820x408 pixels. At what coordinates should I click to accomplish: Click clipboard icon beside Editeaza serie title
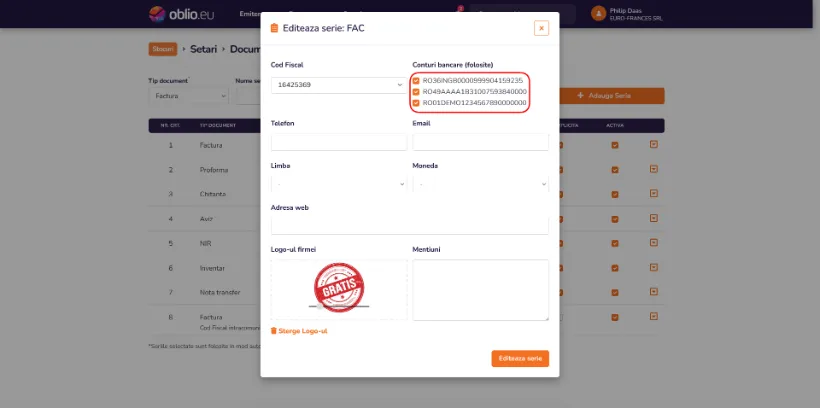point(274,28)
